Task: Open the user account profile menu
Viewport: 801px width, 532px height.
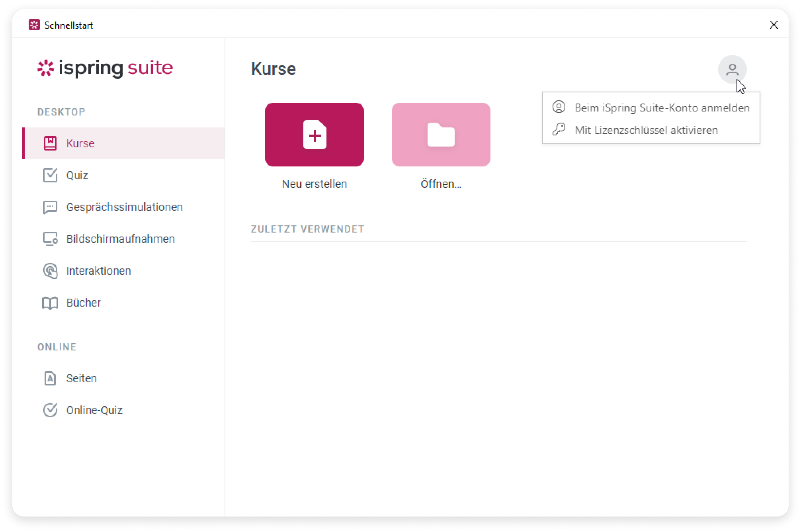Action: coord(732,69)
